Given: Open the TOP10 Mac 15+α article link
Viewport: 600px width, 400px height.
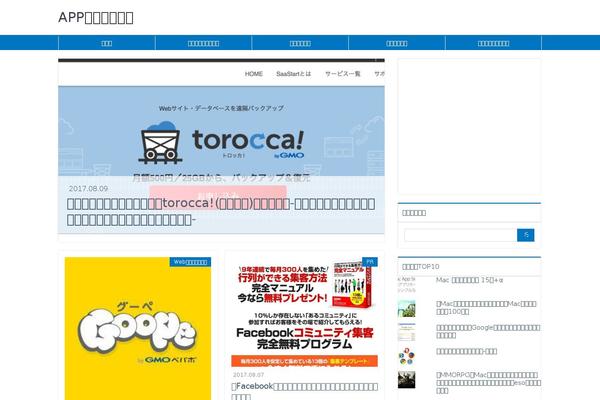Looking at the screenshot, I should click(470, 280).
